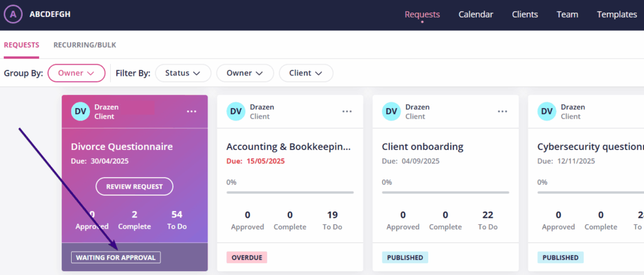Expand the Group By Owner dropdown
Screen dimensions: 644x275
click(x=76, y=73)
